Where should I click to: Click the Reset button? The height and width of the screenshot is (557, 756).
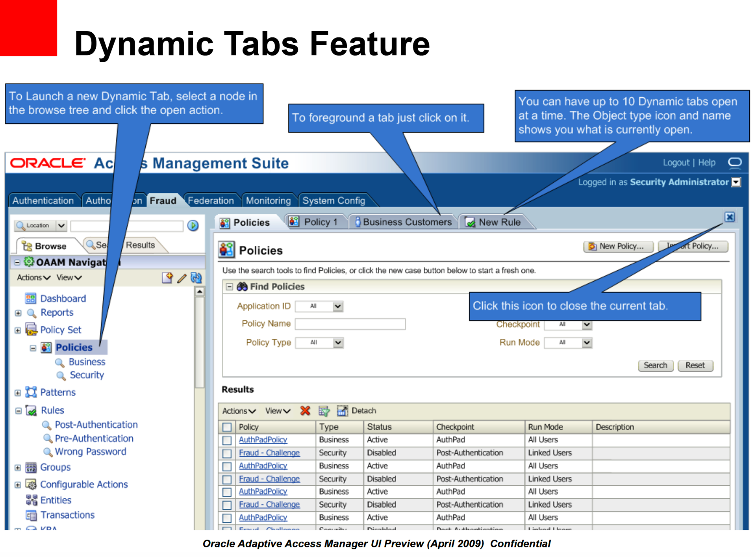(695, 366)
